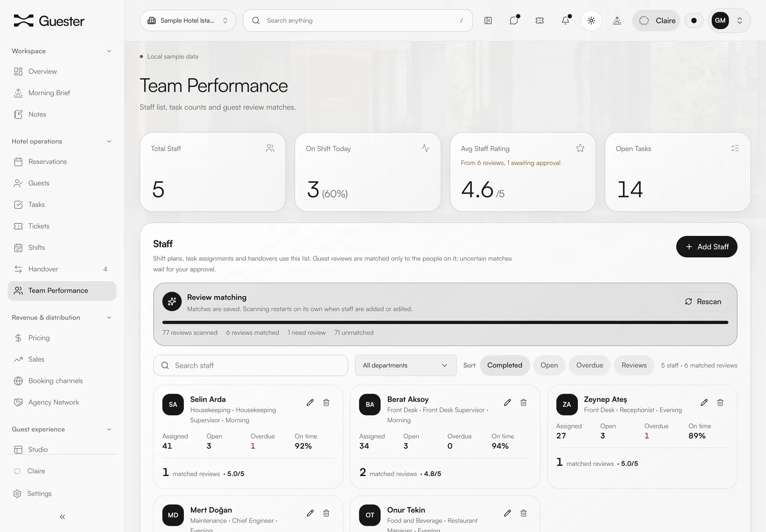Sort staff by Reviews
Image resolution: width=766 pixels, height=532 pixels.
coord(634,365)
